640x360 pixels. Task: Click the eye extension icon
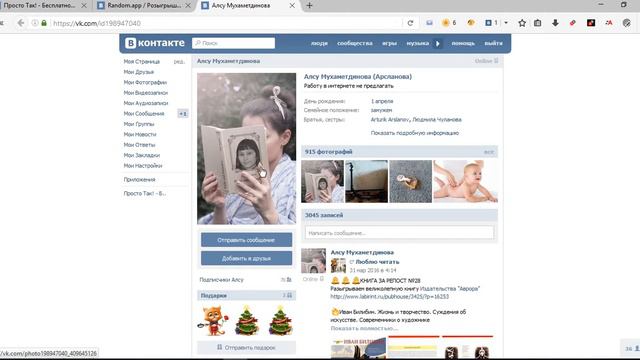[x=471, y=23]
